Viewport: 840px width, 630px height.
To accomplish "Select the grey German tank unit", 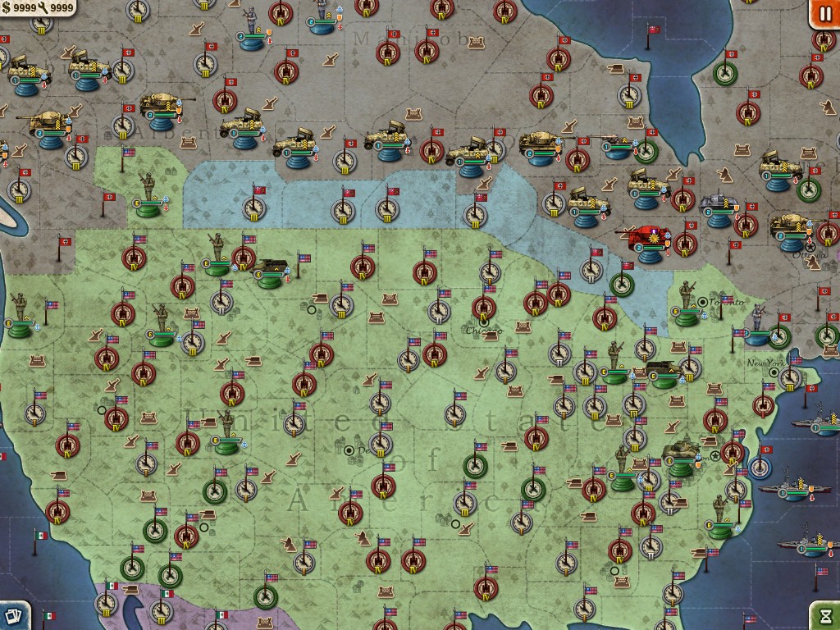I will (x=719, y=209).
